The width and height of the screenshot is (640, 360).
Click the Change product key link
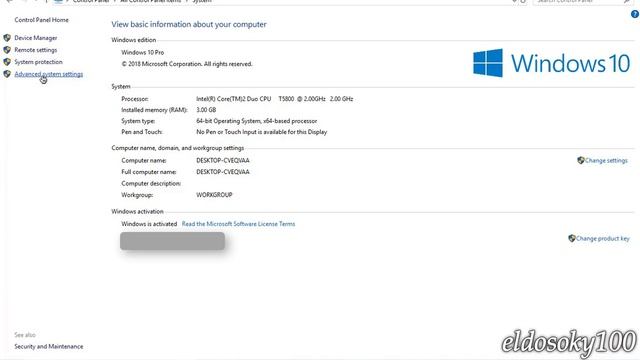[x=602, y=238]
